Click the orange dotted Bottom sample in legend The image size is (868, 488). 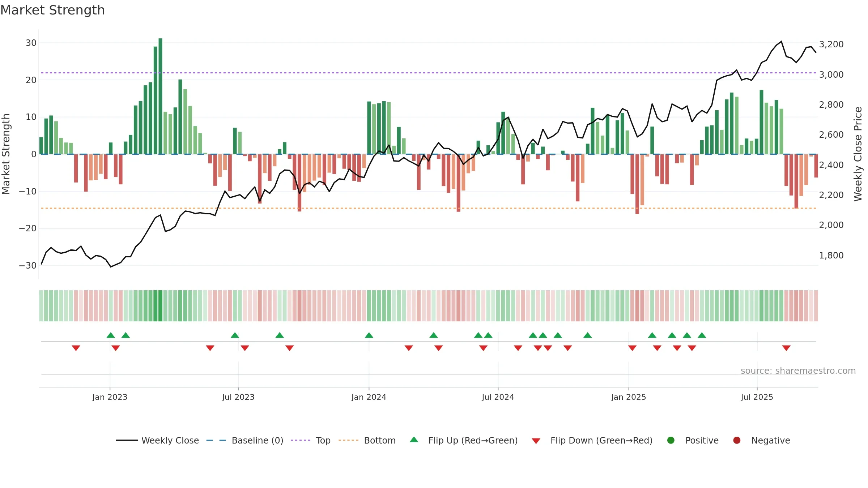click(349, 440)
